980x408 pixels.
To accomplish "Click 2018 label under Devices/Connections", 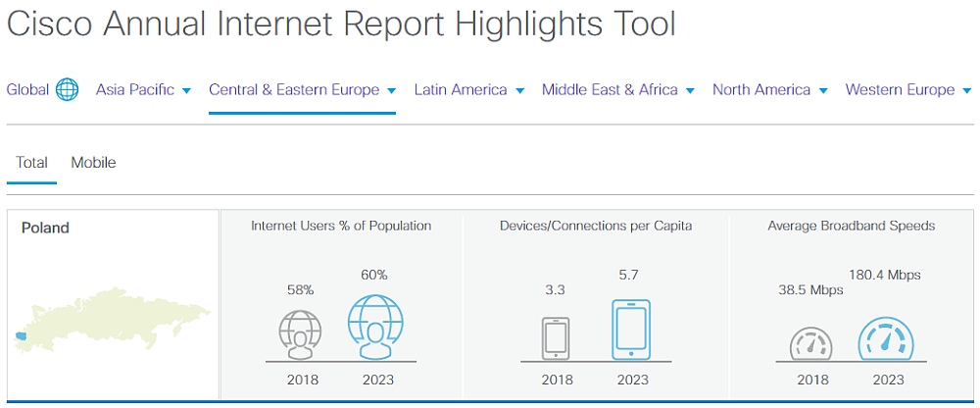I will (x=557, y=380).
